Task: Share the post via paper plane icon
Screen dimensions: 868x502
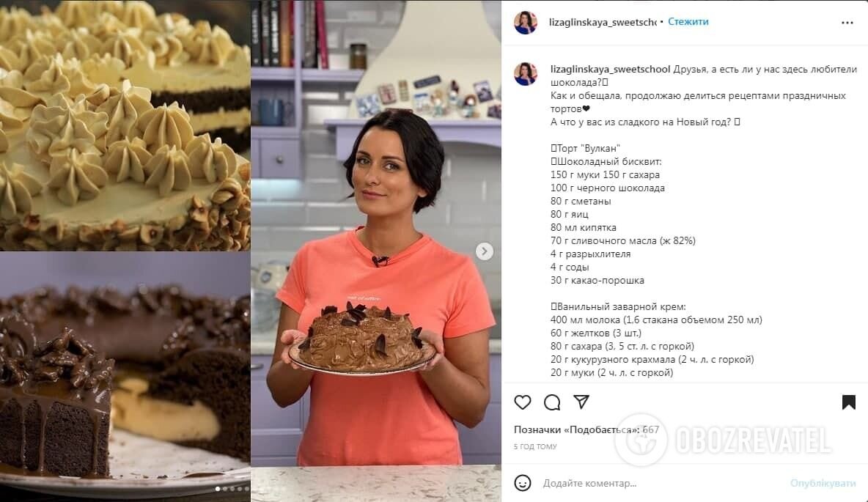Action: (x=581, y=402)
